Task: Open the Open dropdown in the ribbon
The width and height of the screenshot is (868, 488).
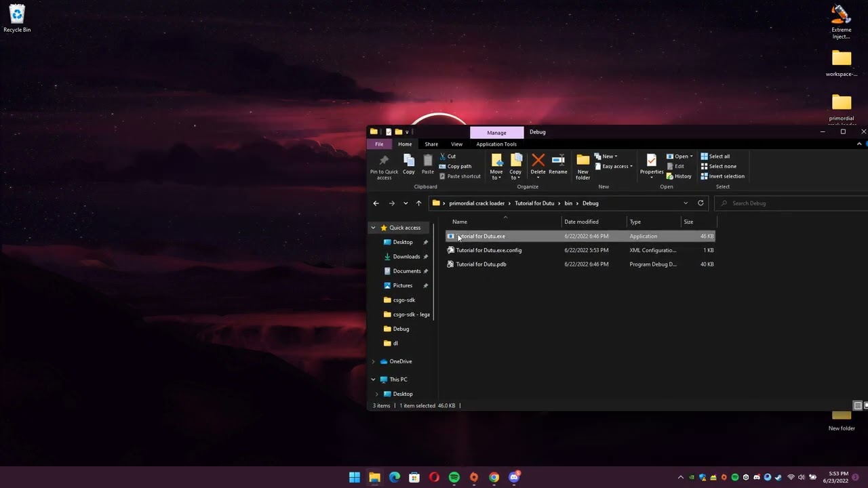Action: click(x=679, y=157)
